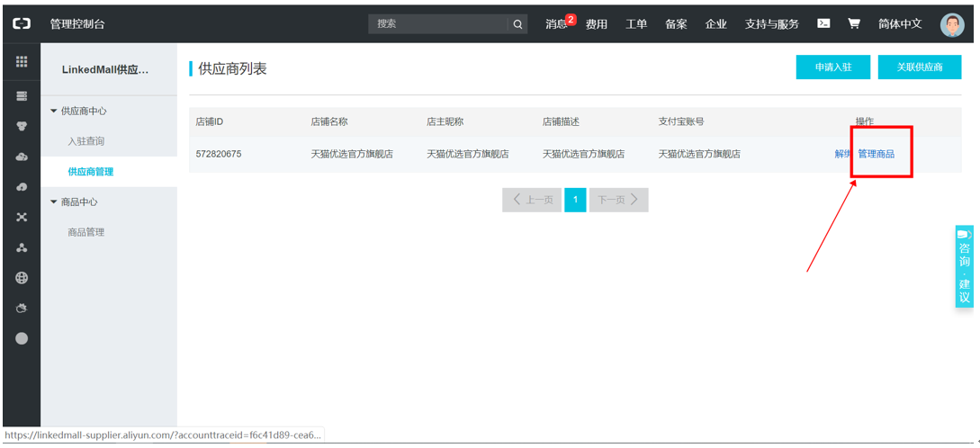
Task: Click the cloud gear icon in sidebar
Action: tap(22, 308)
